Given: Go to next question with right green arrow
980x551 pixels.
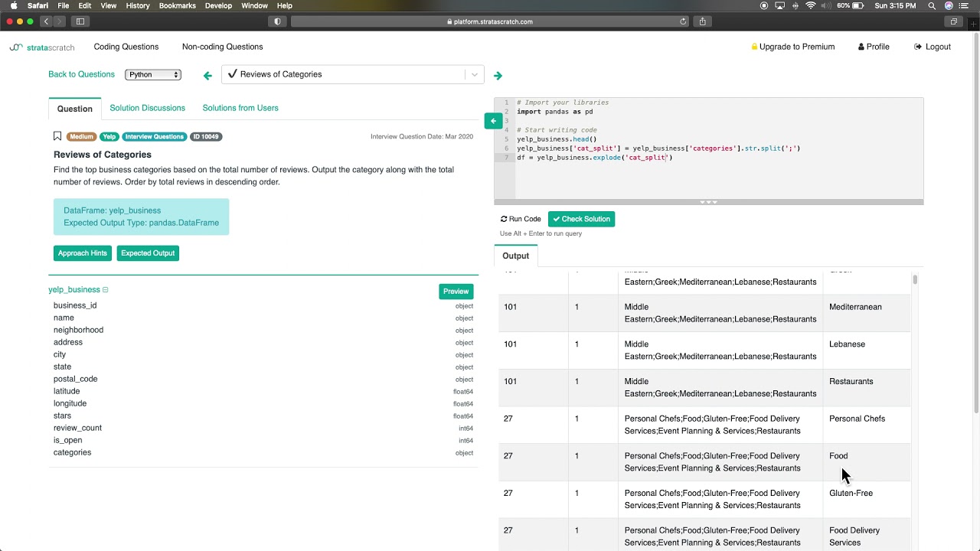Looking at the screenshot, I should [x=498, y=75].
